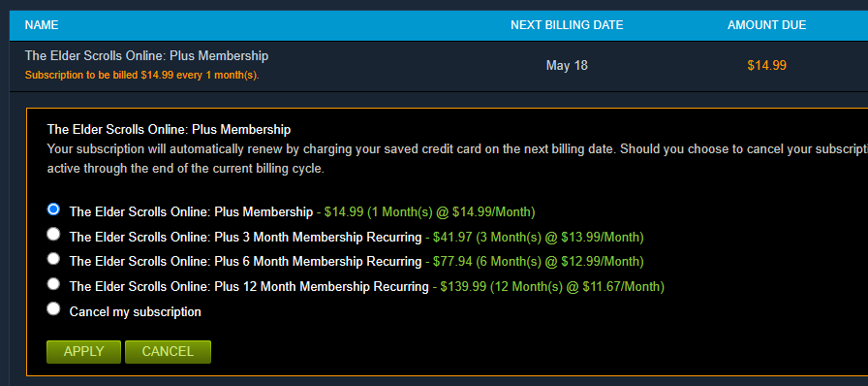Click the orange $14.99 amount due value
This screenshot has width=868, height=386.
766,65
